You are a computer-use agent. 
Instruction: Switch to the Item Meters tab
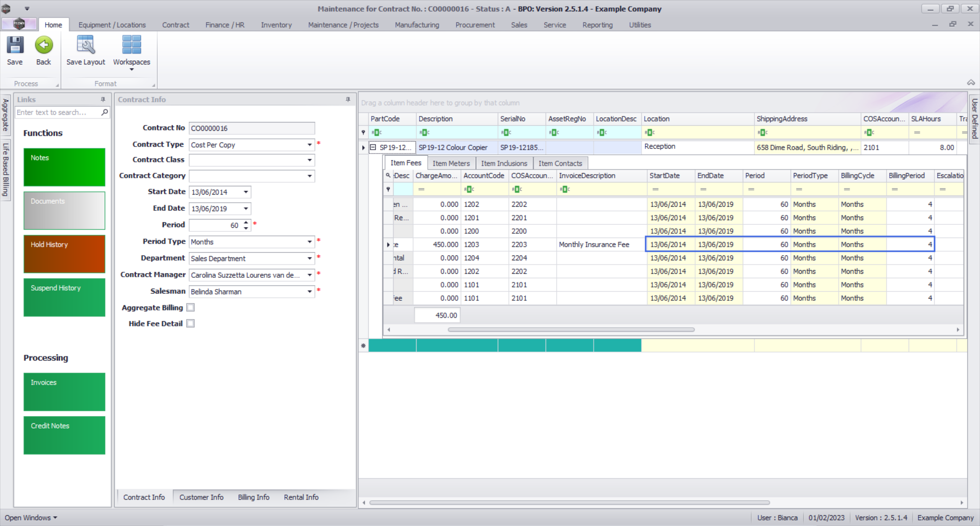point(451,163)
